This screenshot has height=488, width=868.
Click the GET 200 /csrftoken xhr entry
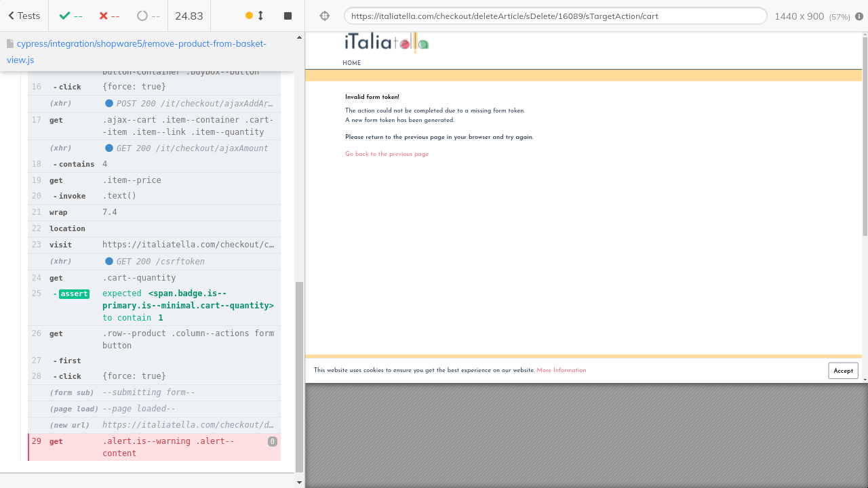[x=160, y=262]
